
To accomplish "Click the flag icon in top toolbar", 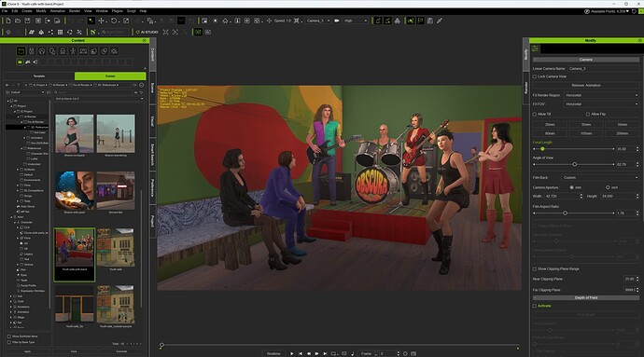I will (x=420, y=21).
